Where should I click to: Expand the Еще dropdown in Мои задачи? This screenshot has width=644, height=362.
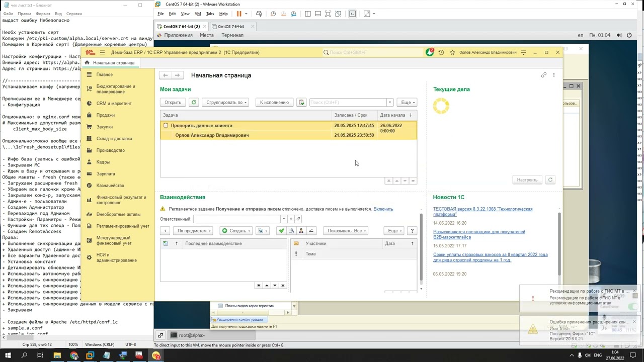pos(408,102)
